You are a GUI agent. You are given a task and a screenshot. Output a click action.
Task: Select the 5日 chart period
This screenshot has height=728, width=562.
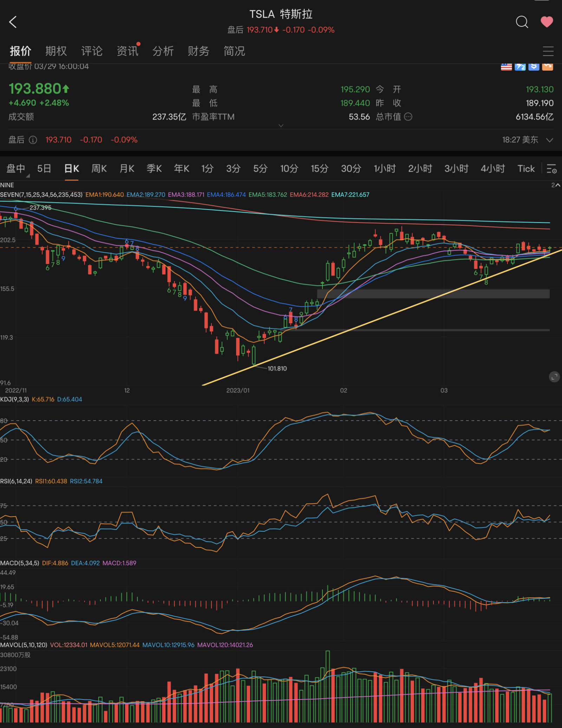pos(44,169)
